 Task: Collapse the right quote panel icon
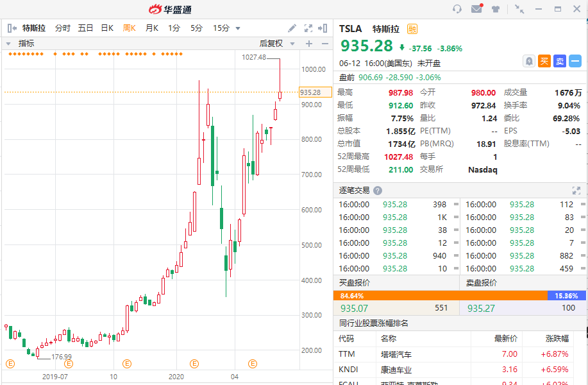tap(323, 28)
